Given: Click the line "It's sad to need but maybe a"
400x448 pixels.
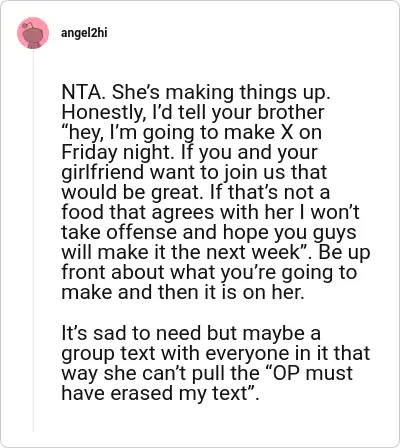Looking at the screenshot, I should coord(191,333).
